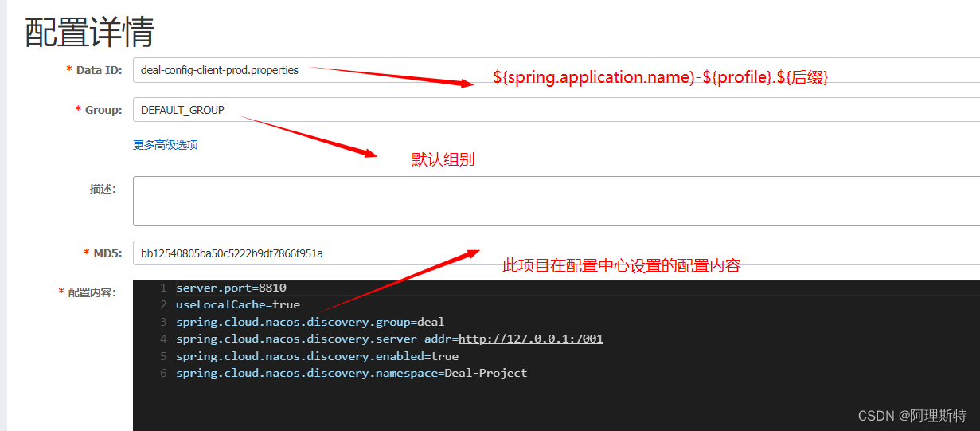The width and height of the screenshot is (980, 431).
Task: Select the line spring.cloud.nacos.discovery.group=deal
Action: click(310, 322)
